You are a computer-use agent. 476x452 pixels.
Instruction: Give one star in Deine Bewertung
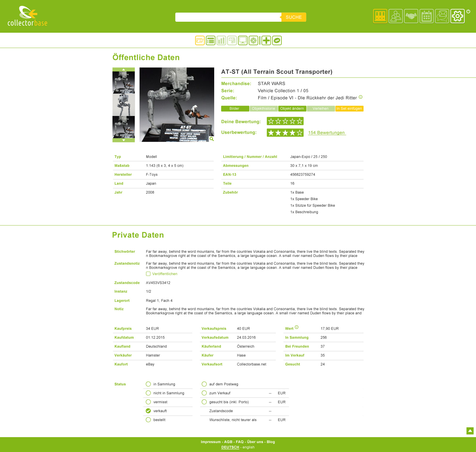pyautogui.click(x=271, y=121)
